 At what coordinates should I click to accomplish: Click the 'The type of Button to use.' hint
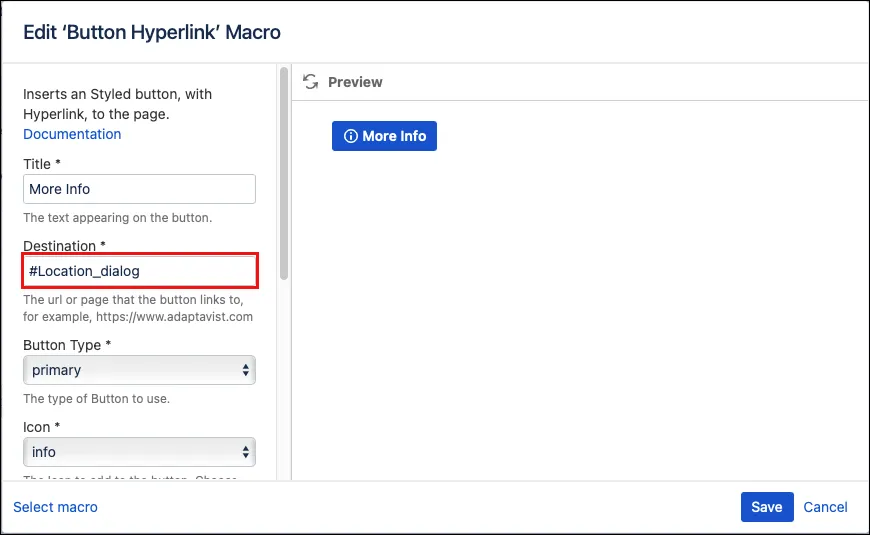(97, 398)
